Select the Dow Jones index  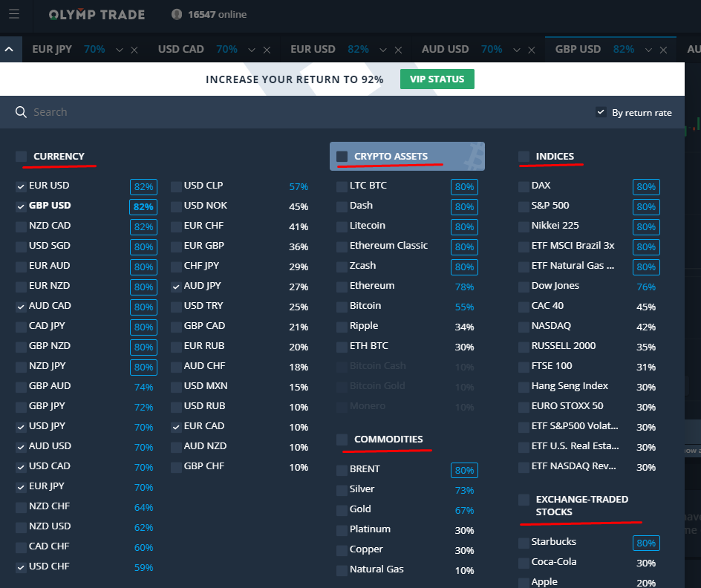point(555,286)
